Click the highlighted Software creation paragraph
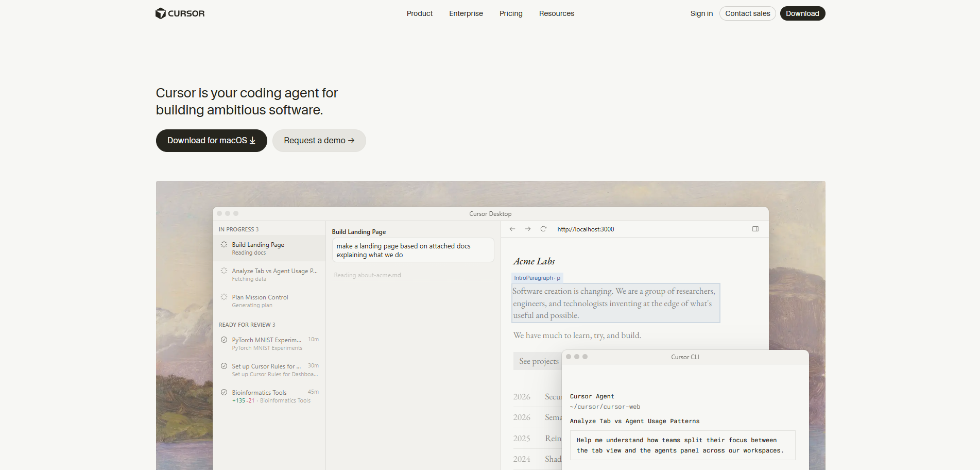This screenshot has width=980, height=470. (615, 303)
